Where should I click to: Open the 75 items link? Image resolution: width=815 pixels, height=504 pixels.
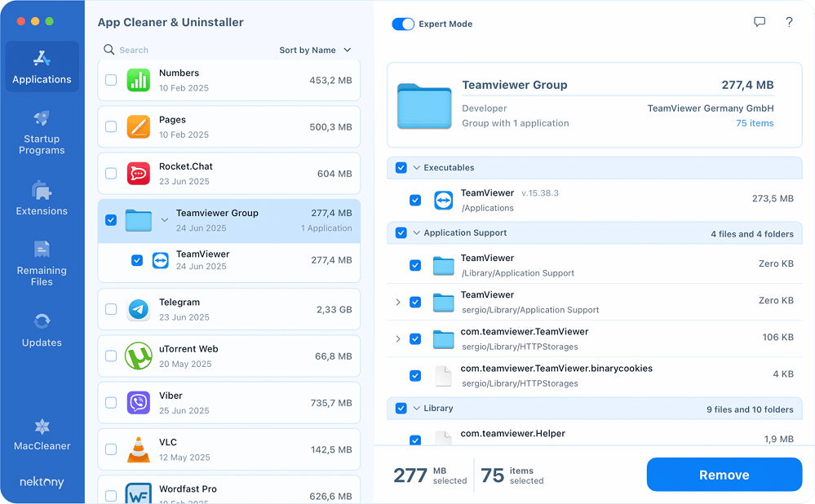pos(755,123)
